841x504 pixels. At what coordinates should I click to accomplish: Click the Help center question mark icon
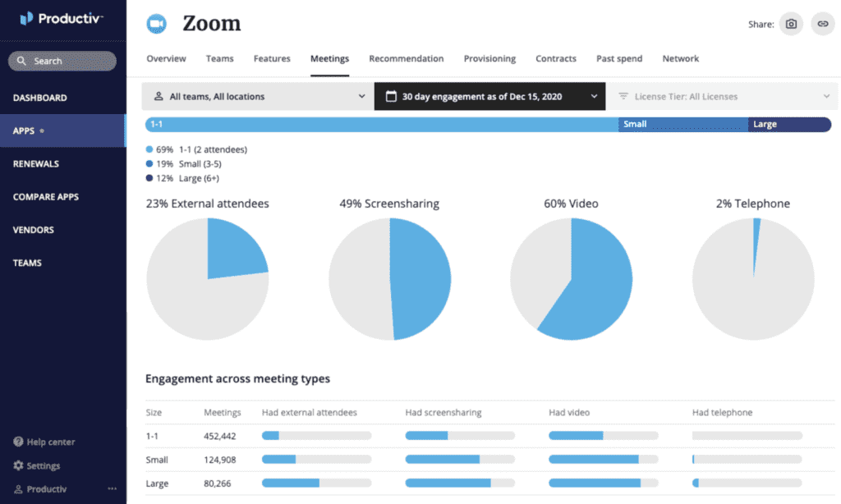coord(18,442)
